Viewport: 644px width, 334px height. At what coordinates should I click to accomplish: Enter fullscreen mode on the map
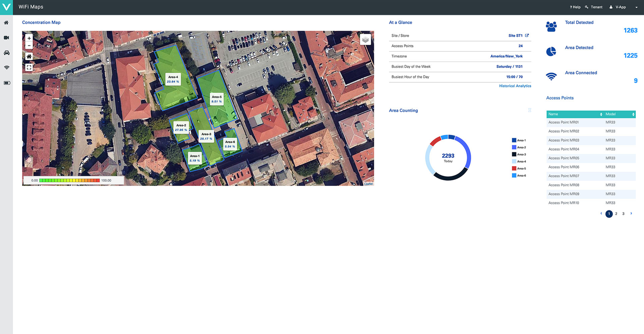[x=29, y=67]
